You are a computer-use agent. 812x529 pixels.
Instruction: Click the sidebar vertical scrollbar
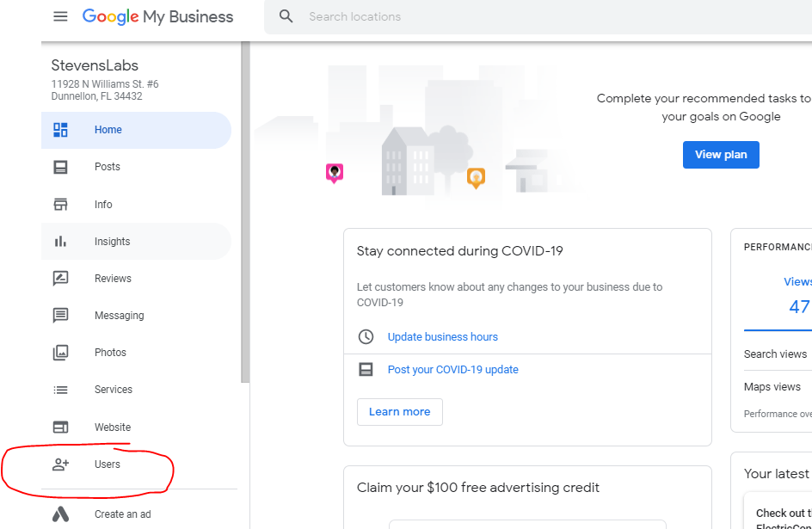tap(245, 212)
